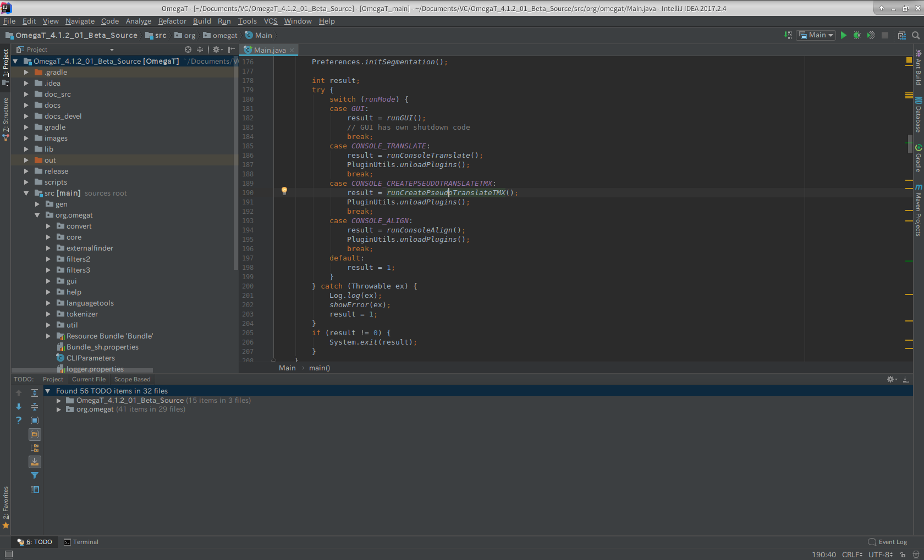Click main() in the editor breadcrumb
This screenshot has width=924, height=560.
[320, 368]
